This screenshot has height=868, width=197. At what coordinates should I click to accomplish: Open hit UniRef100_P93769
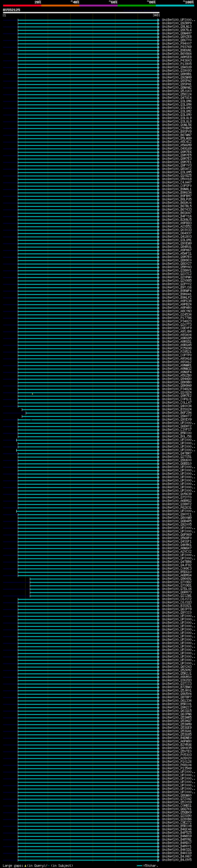click(x=177, y=47)
